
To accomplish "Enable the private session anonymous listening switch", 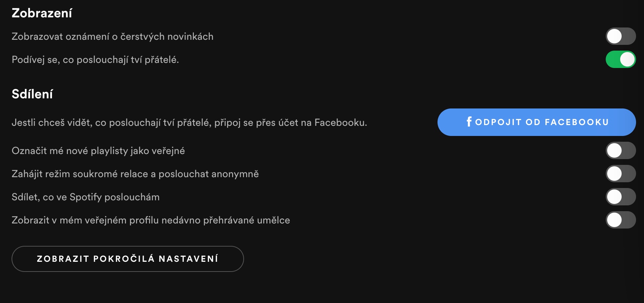I will point(621,174).
